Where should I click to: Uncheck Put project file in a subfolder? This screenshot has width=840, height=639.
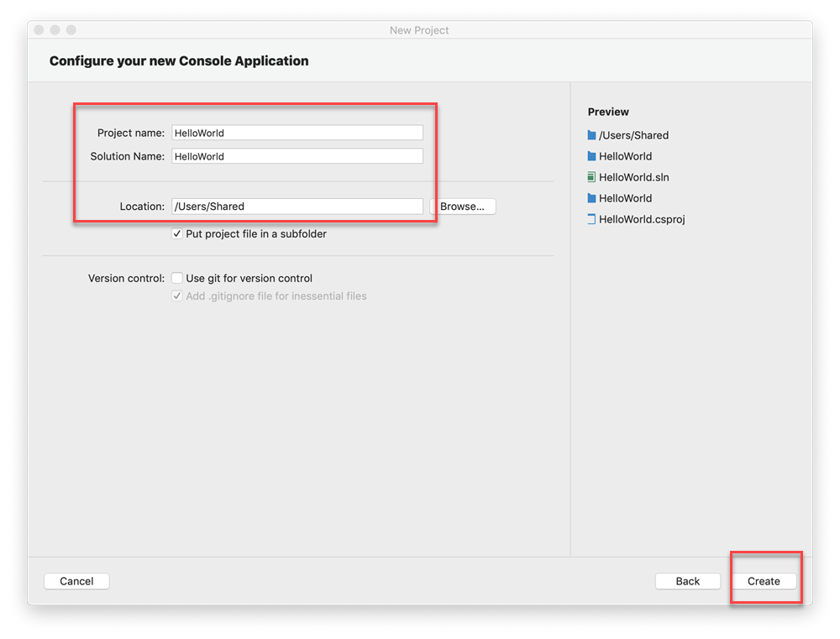(176, 233)
